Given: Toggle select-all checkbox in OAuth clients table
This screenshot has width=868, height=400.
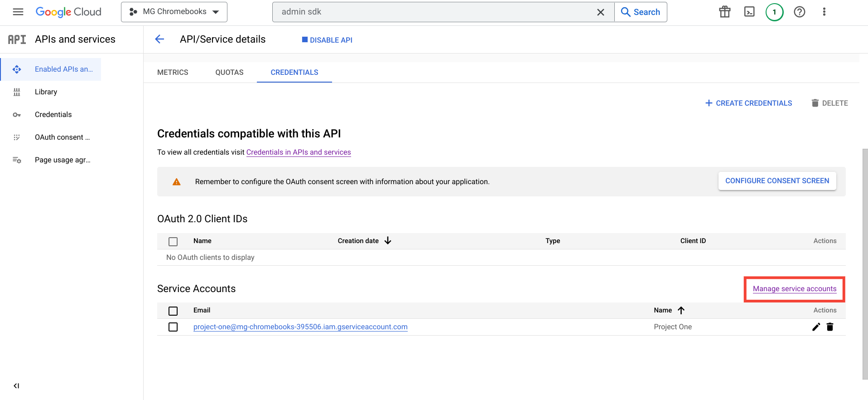Looking at the screenshot, I should click(173, 242).
